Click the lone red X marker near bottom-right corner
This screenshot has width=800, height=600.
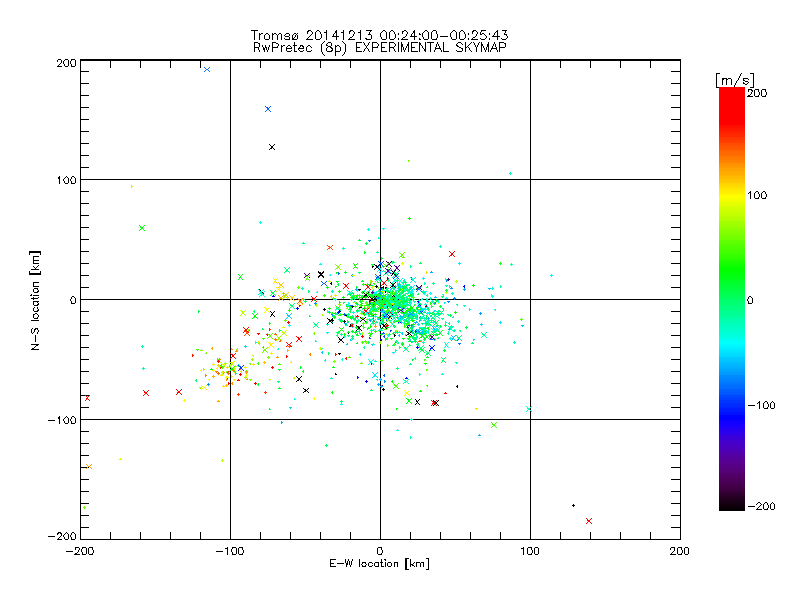click(589, 521)
